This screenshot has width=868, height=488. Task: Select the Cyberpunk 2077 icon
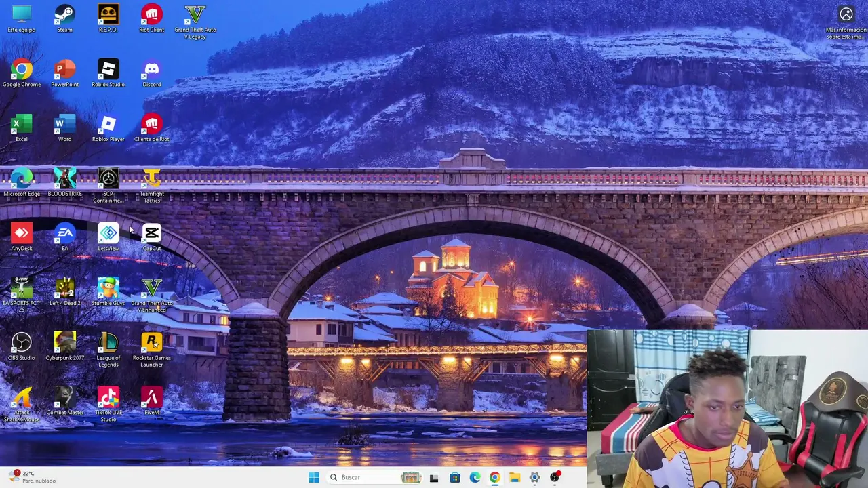pos(64,346)
